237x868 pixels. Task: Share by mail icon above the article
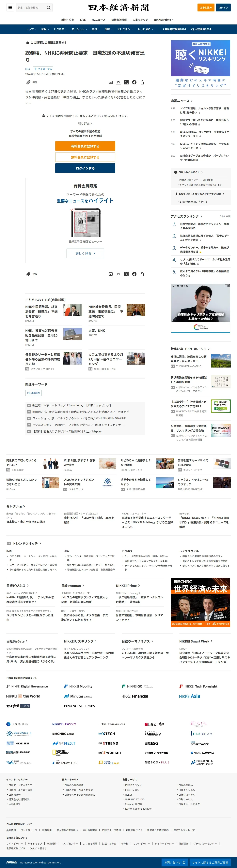coord(111,82)
